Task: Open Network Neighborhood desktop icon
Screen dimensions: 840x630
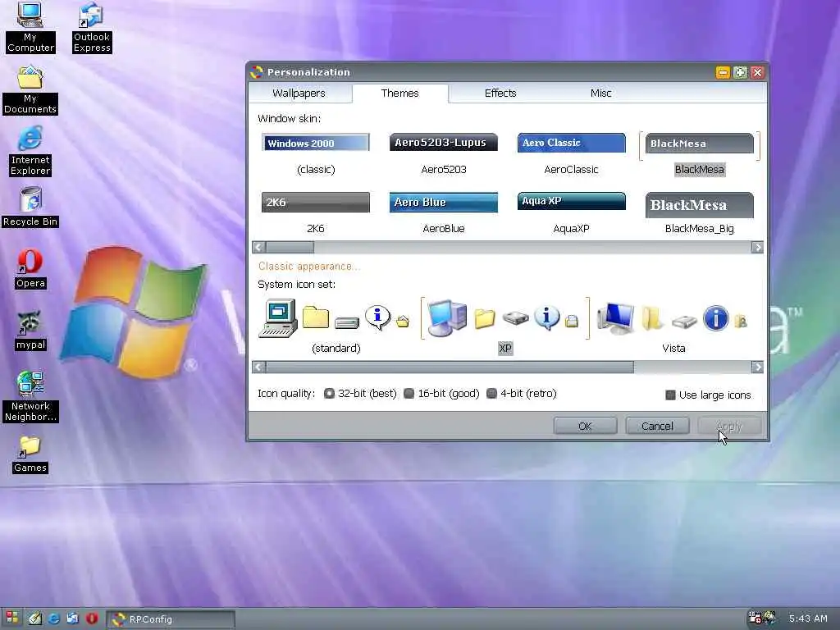Action: pos(30,396)
